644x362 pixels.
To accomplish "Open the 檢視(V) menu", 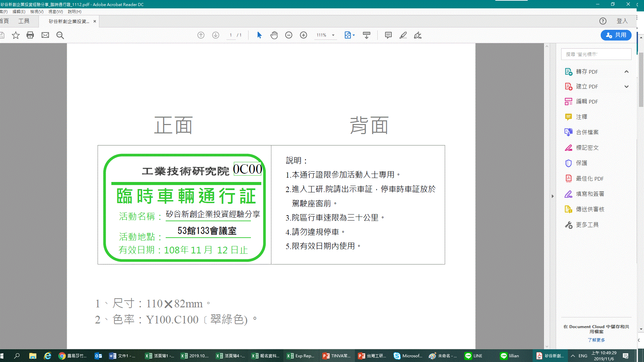I will pos(37,11).
